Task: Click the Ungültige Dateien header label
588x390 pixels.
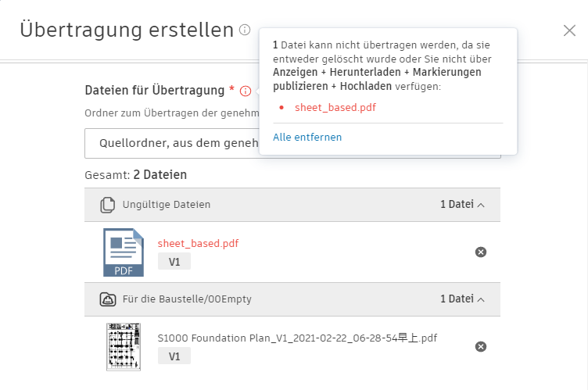Action: pos(167,205)
